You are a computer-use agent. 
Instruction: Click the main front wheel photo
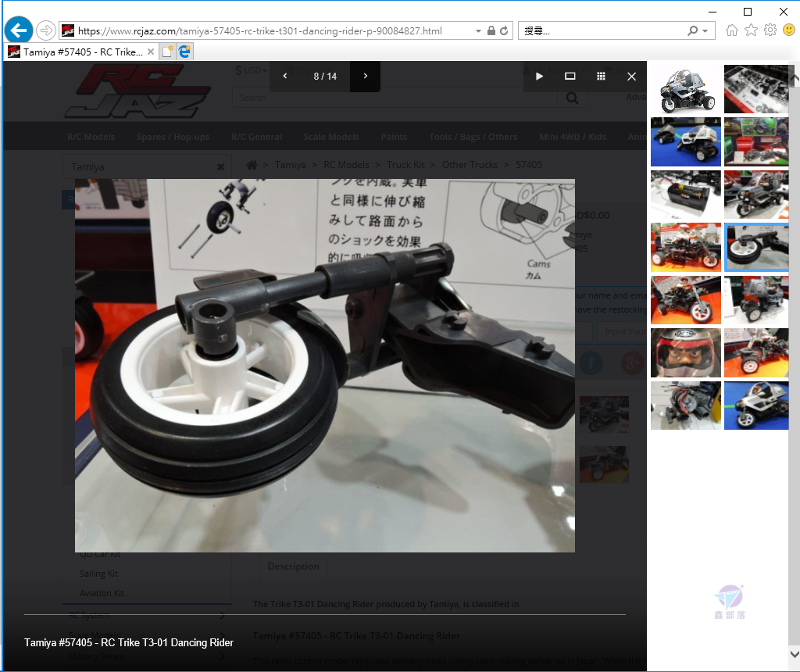[x=325, y=366]
